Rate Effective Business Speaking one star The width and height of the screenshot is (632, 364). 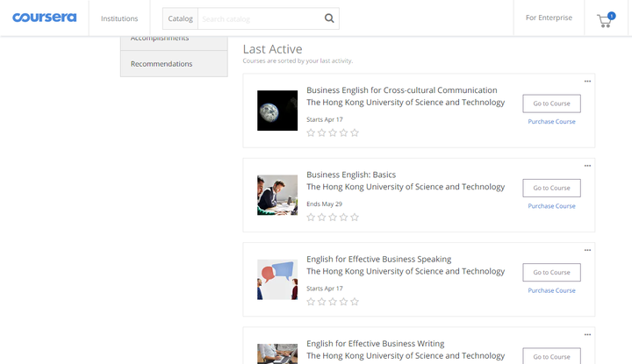311,302
